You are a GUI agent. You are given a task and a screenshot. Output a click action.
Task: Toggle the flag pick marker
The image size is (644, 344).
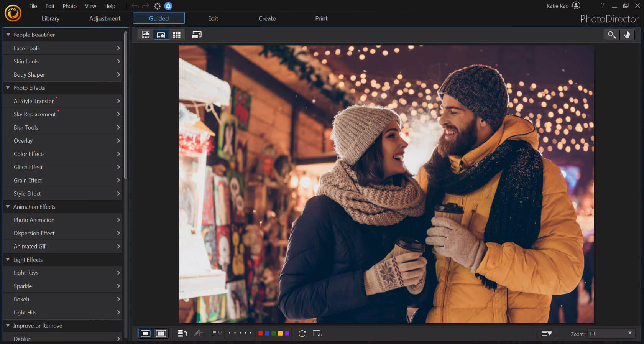214,333
